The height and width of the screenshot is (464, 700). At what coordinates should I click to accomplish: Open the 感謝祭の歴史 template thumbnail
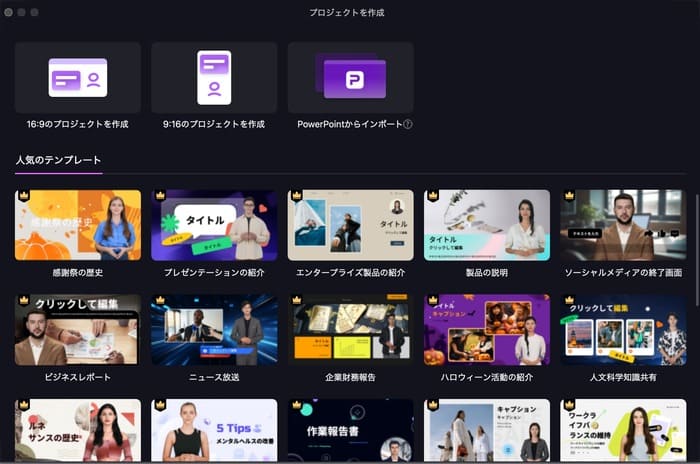[78, 225]
